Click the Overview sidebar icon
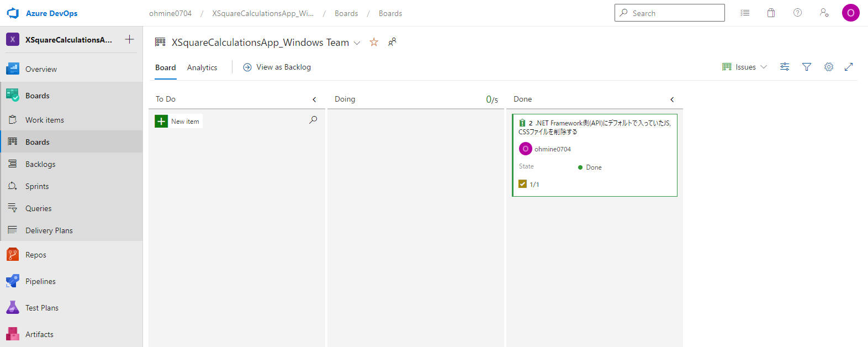Image resolution: width=868 pixels, height=347 pixels. point(13,69)
